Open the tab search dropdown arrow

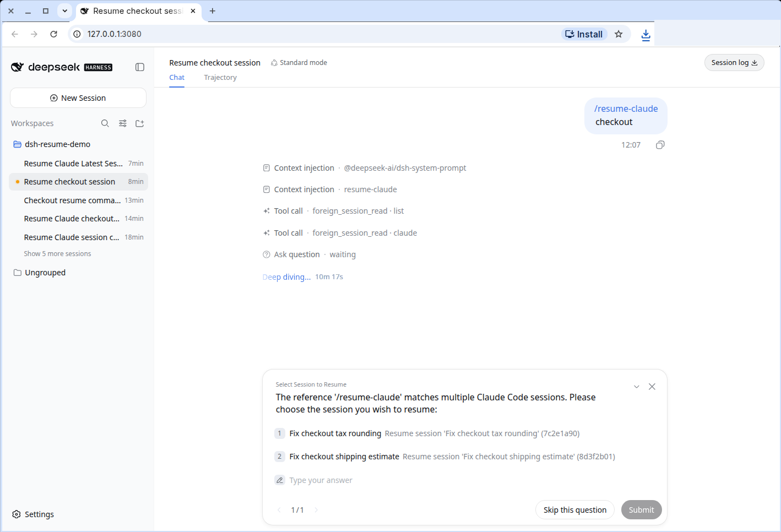point(65,11)
